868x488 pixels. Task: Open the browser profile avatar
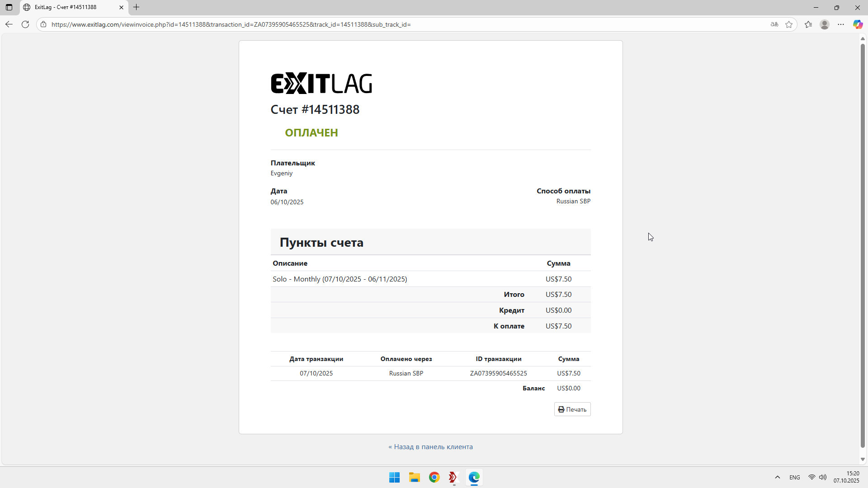point(825,24)
